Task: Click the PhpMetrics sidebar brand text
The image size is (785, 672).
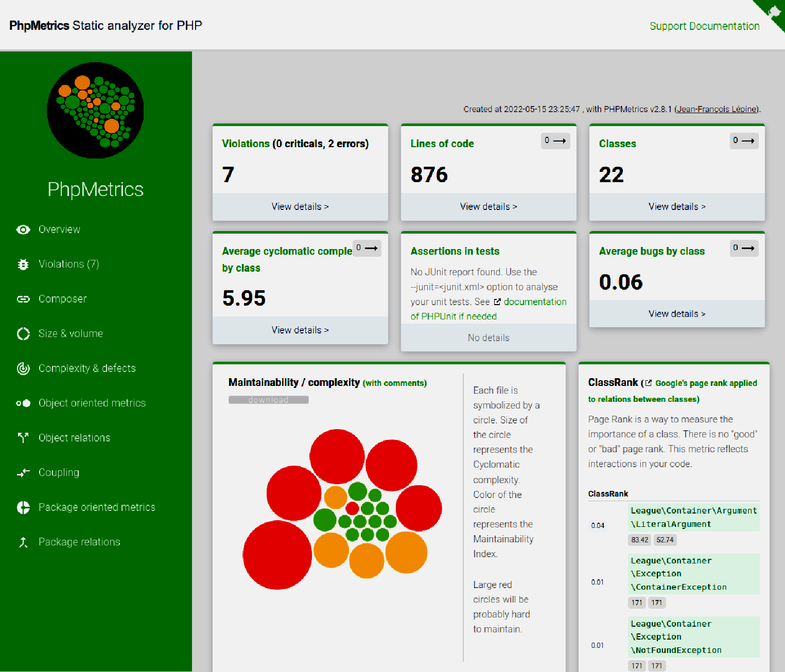Action: (x=95, y=189)
